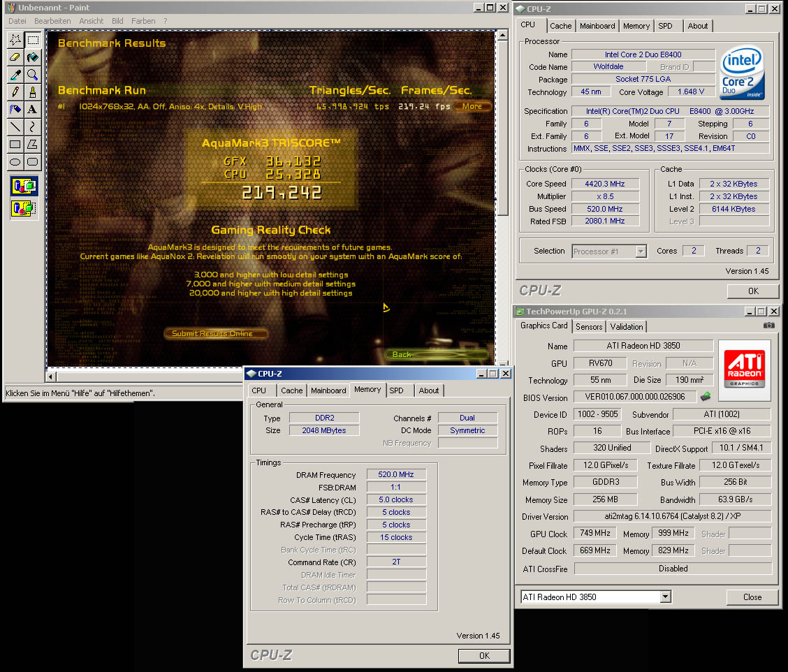Image resolution: width=788 pixels, height=672 pixels.
Task: Expand the ATI Radeon HD 3850 card dropdown
Action: pos(665,597)
